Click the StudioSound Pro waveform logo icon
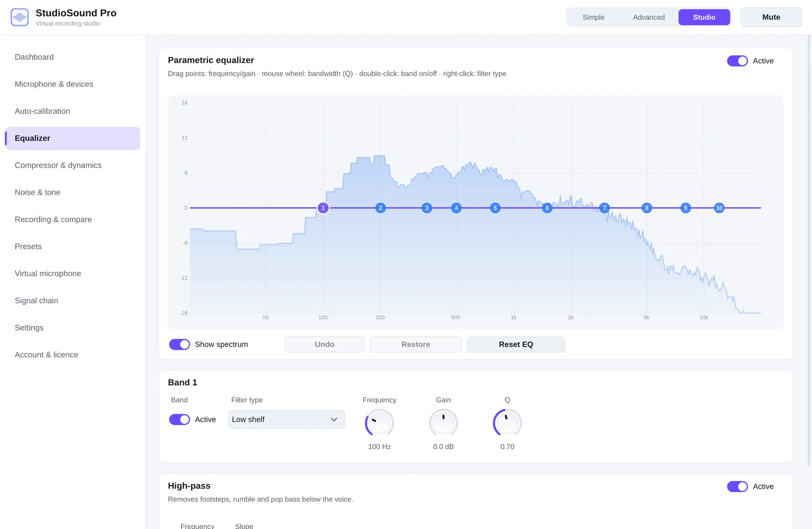 click(20, 17)
